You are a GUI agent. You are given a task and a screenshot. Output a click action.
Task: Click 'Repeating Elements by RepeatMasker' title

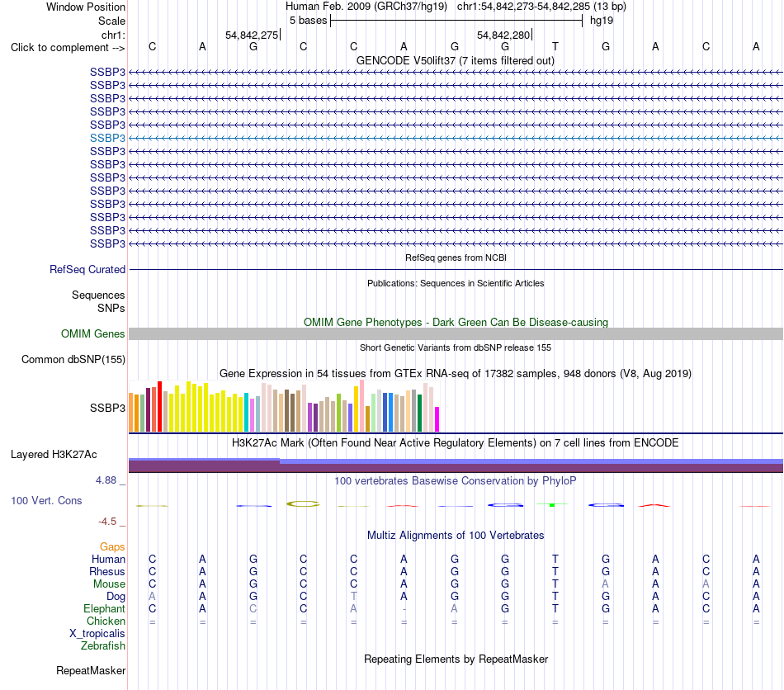click(456, 659)
